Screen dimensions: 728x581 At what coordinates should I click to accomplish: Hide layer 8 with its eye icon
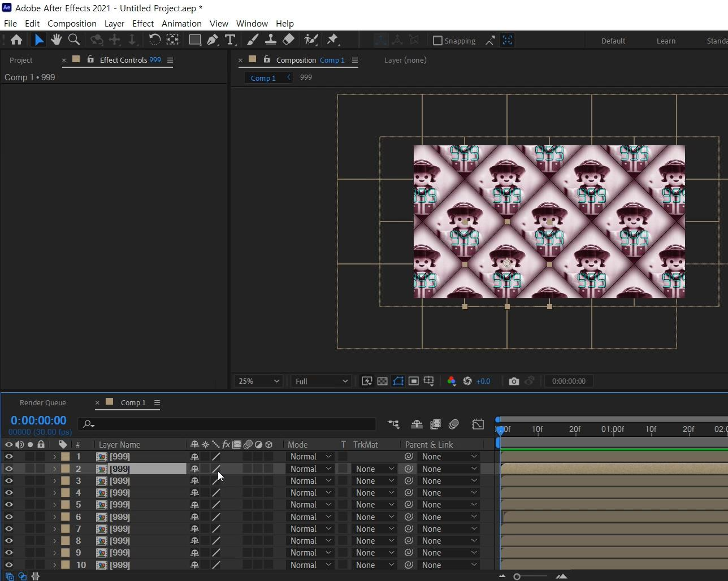pos(8,541)
